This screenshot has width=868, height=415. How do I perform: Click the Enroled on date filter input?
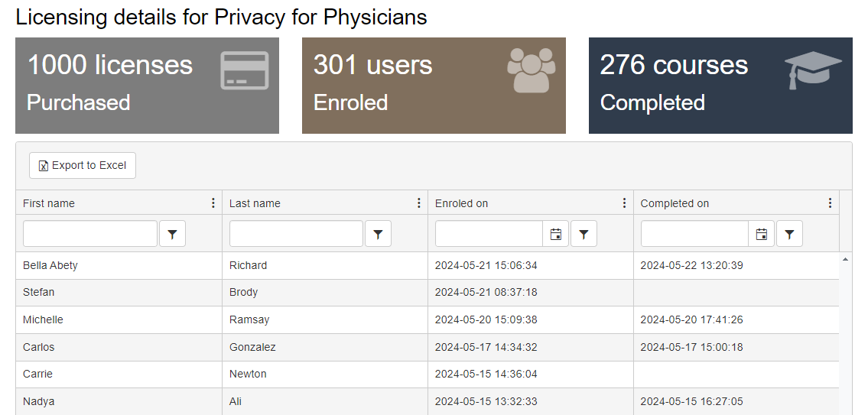(x=489, y=235)
